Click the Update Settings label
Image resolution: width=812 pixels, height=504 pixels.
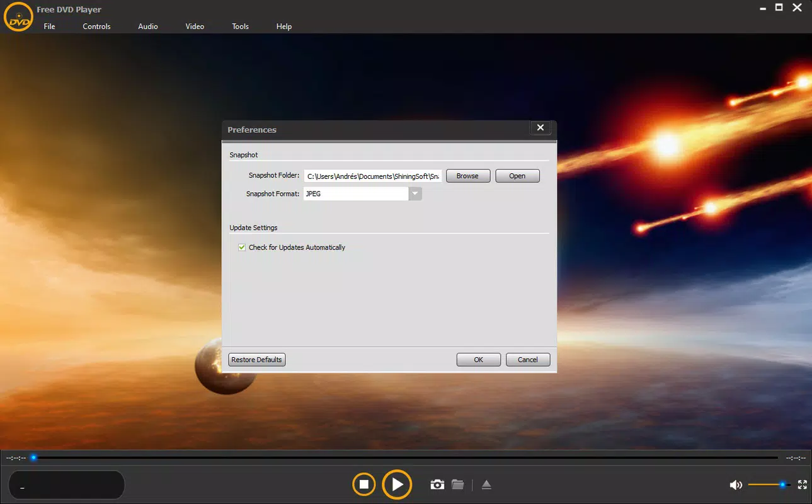point(253,228)
